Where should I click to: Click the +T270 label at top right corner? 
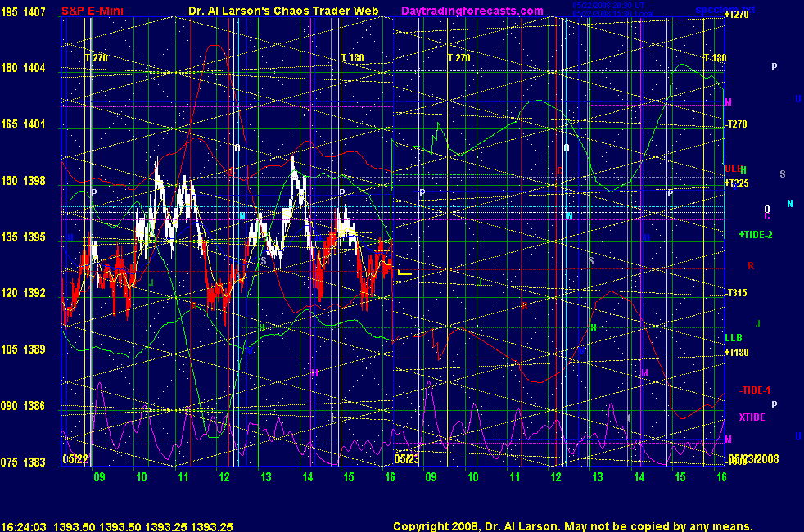[738, 15]
